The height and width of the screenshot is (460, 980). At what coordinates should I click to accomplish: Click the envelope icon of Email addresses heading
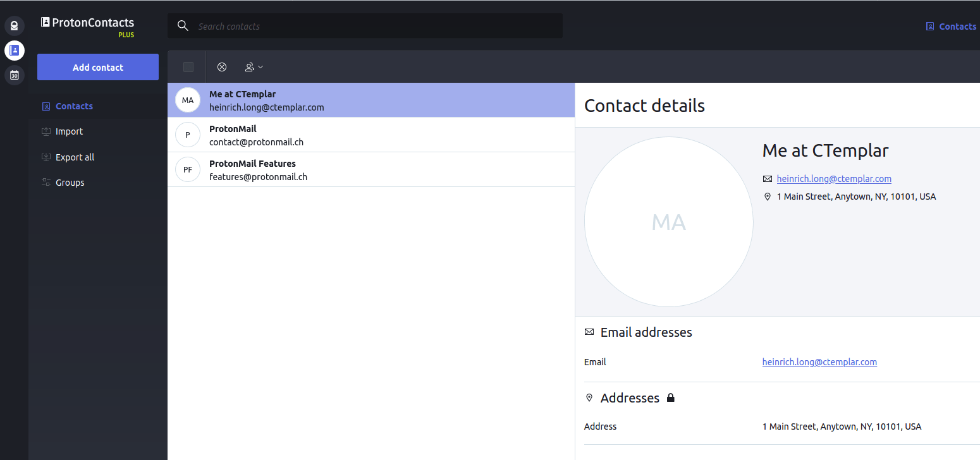[589, 332]
